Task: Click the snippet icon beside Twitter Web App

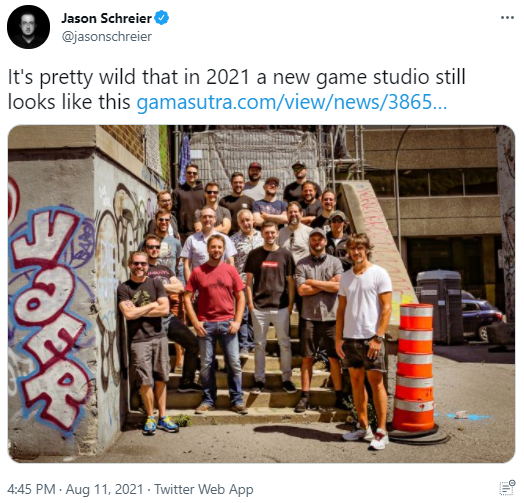Action: pos(507,489)
